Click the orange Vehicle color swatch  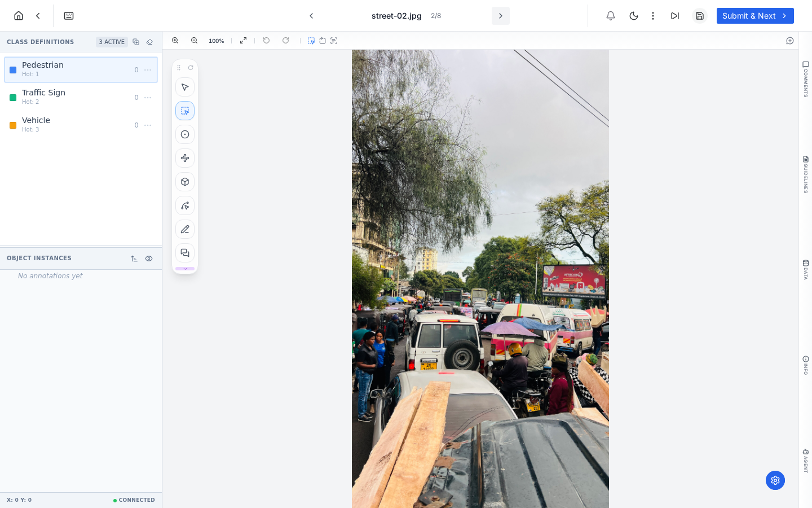pos(13,125)
